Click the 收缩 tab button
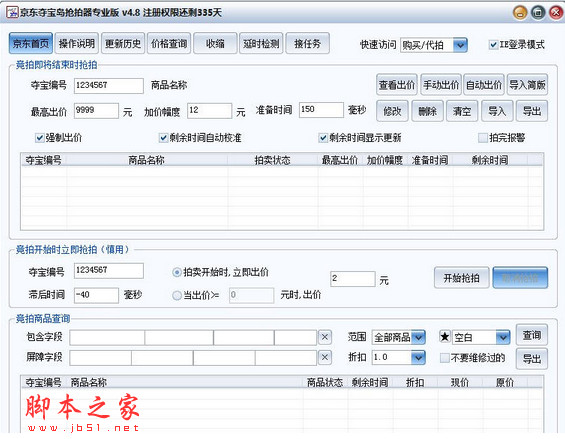 click(x=215, y=44)
